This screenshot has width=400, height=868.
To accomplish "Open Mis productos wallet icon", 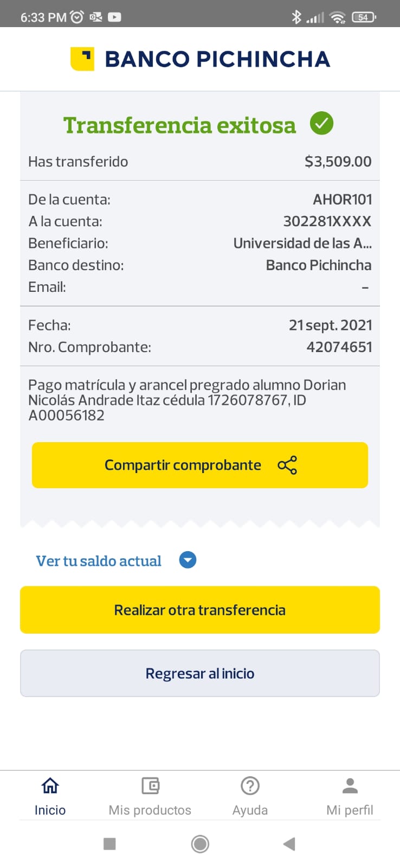I will (150, 786).
